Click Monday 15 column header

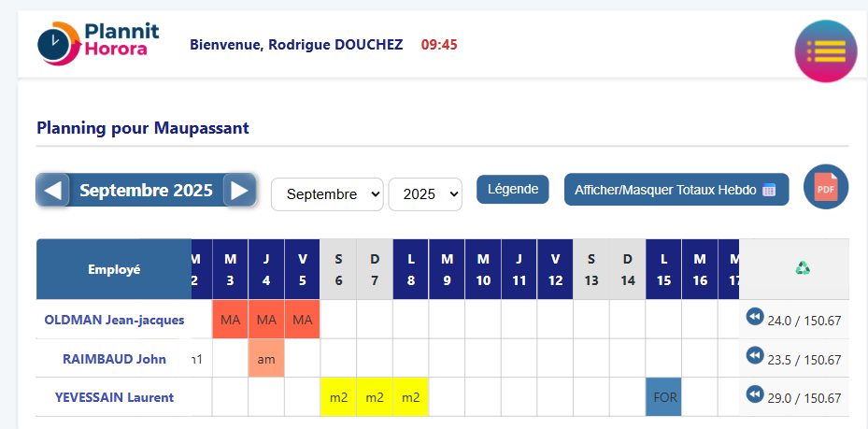click(x=664, y=269)
